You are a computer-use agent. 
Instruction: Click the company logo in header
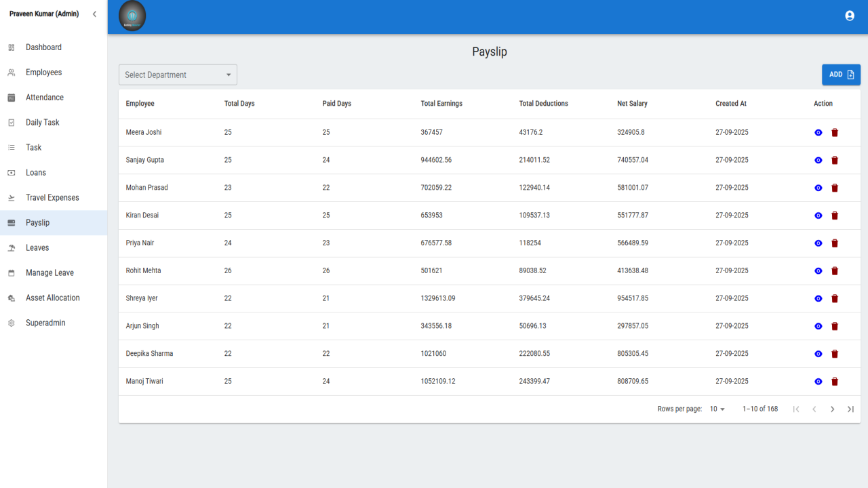[132, 16]
